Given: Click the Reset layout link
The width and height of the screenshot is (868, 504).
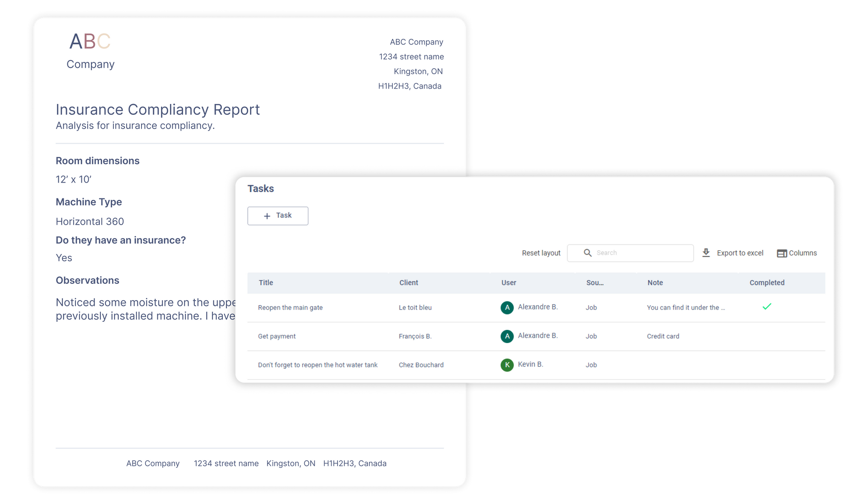Looking at the screenshot, I should point(541,253).
